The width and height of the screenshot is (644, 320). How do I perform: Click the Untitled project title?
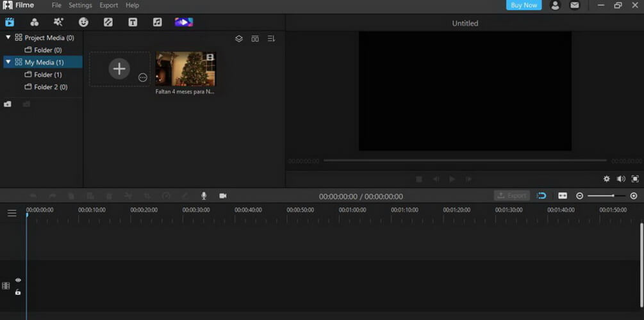point(465,24)
